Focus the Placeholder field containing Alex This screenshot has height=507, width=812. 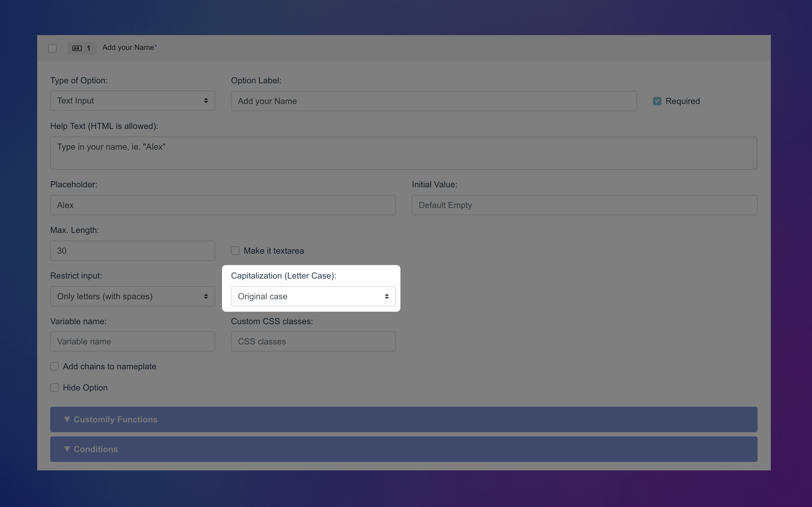pos(223,205)
